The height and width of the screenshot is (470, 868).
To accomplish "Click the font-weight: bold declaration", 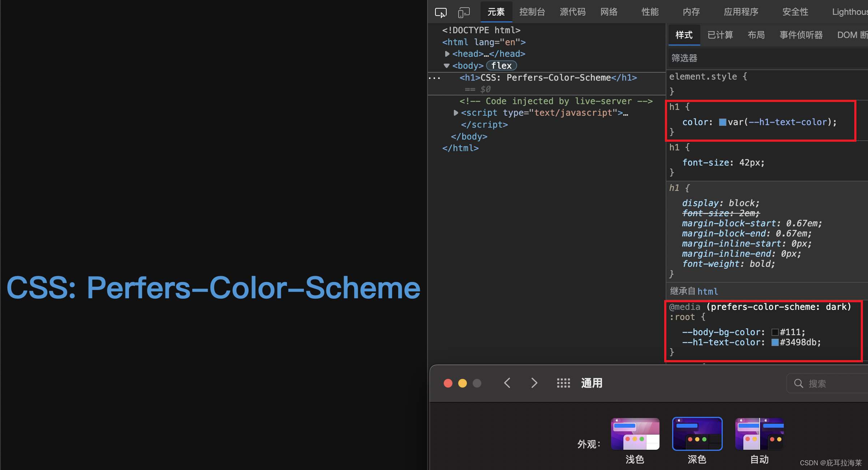I will pos(729,264).
